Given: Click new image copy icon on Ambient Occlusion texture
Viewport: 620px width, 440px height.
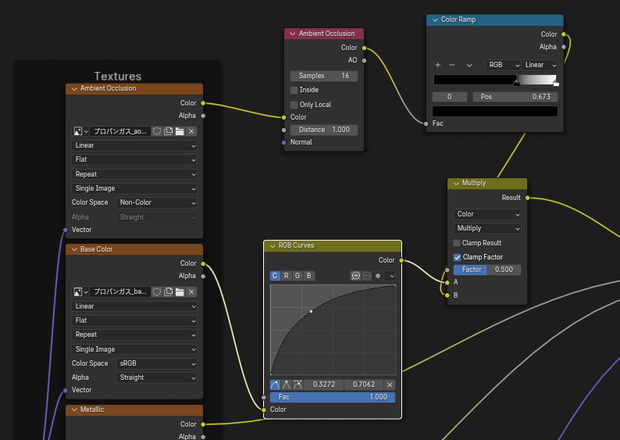Looking at the screenshot, I should (168, 131).
